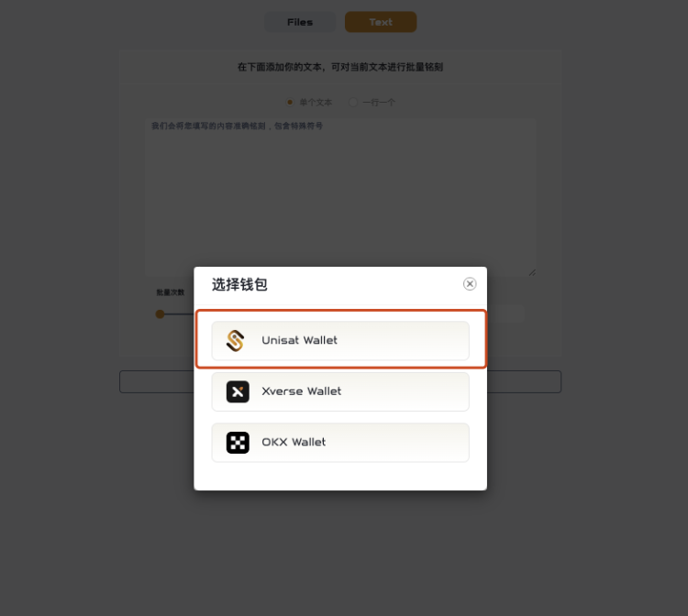Click the Xverse logo icon

238,391
